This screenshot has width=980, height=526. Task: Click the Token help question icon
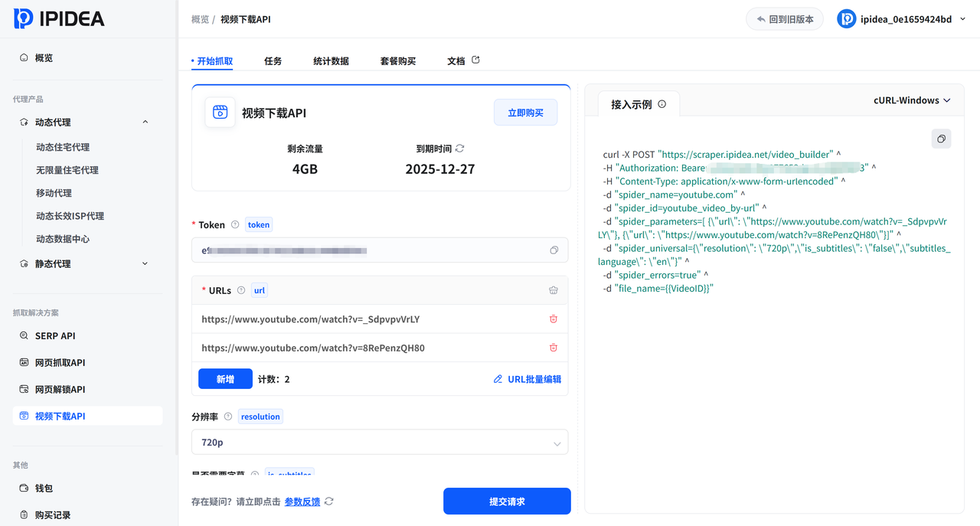click(235, 225)
